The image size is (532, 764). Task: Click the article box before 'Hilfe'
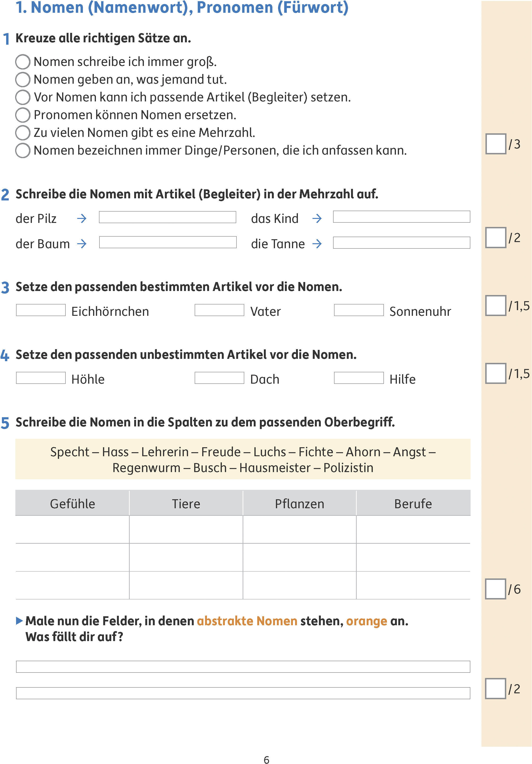coord(359,378)
